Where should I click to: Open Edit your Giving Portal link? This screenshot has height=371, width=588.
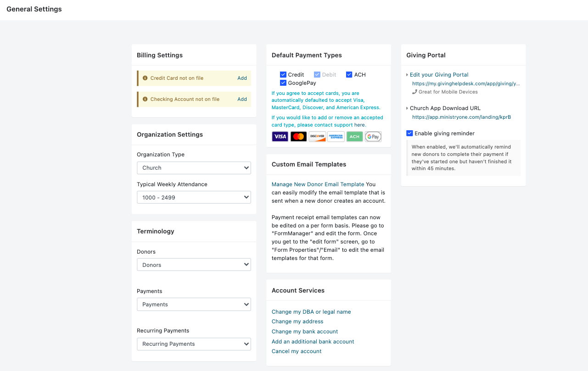pos(439,75)
